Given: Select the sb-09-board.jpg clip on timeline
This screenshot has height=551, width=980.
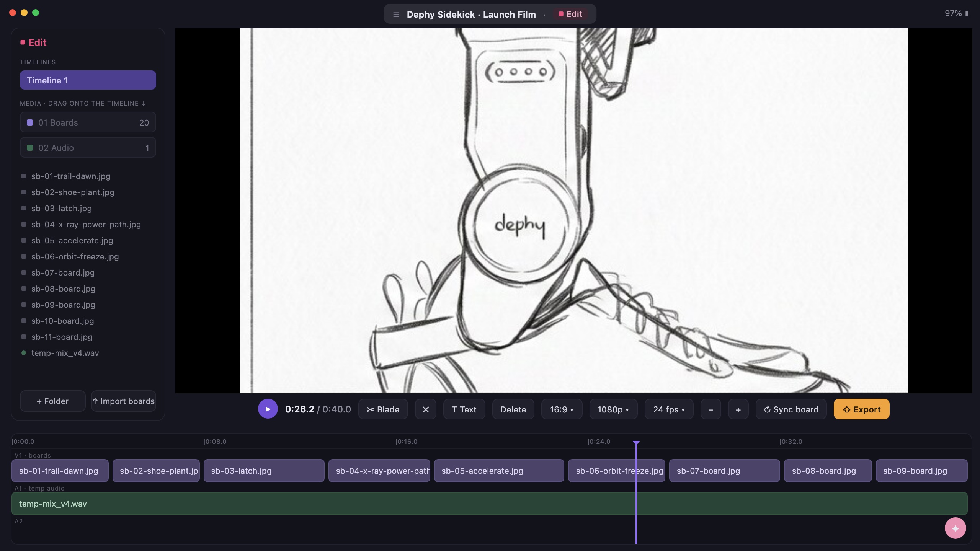Looking at the screenshot, I should click(922, 471).
